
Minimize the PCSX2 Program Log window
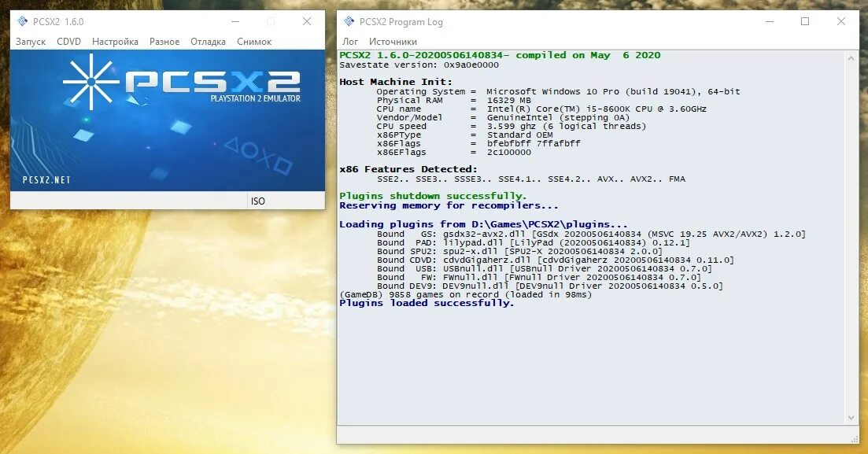point(770,21)
